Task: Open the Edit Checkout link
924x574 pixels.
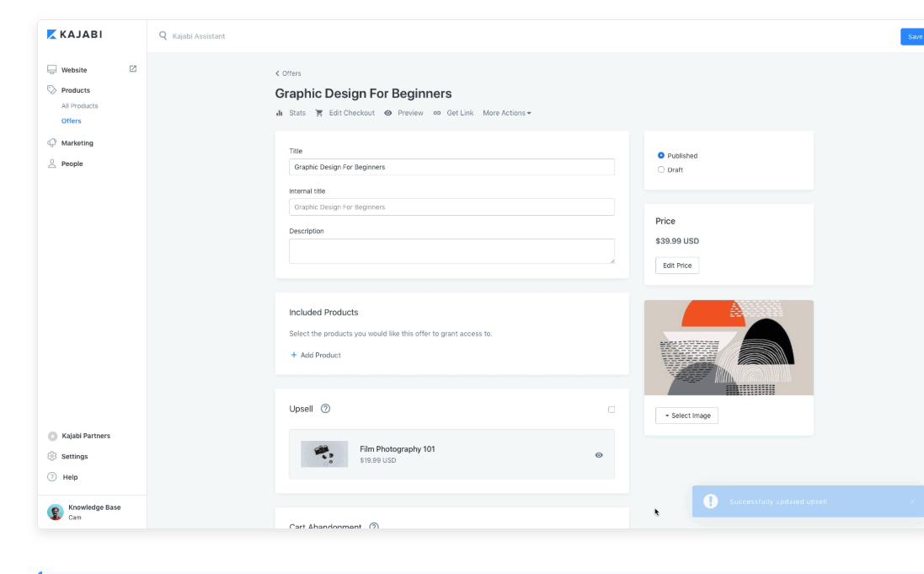Action: point(352,113)
